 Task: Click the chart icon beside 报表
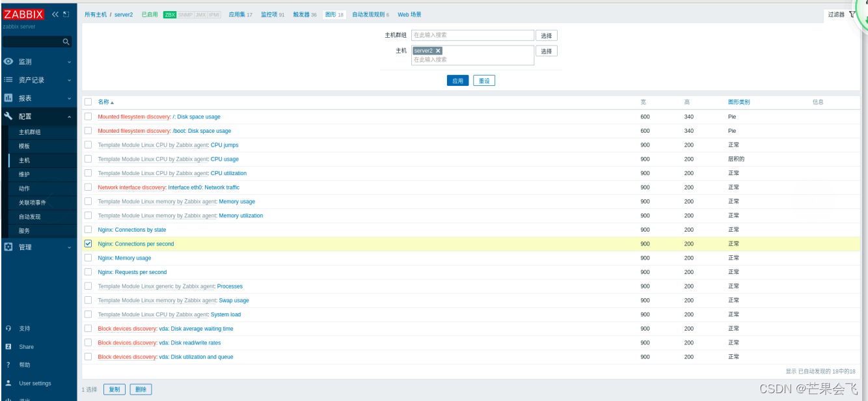pyautogui.click(x=8, y=98)
